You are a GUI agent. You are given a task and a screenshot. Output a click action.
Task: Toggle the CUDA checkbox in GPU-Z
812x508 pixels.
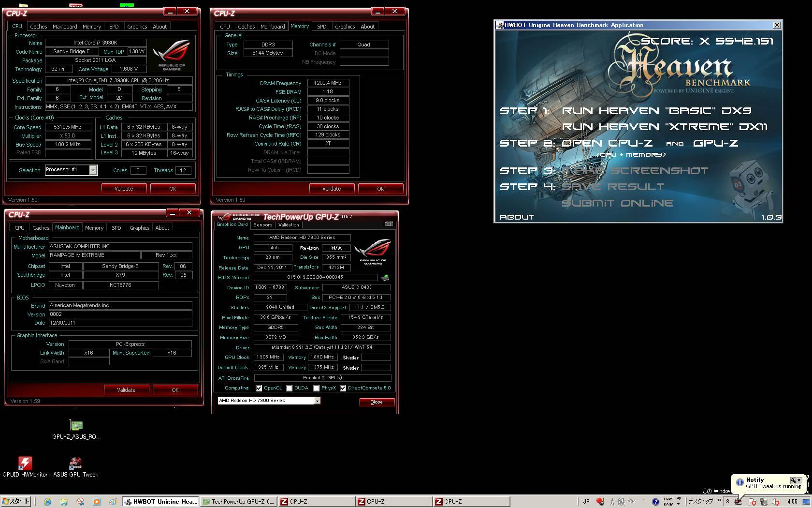tap(289, 388)
